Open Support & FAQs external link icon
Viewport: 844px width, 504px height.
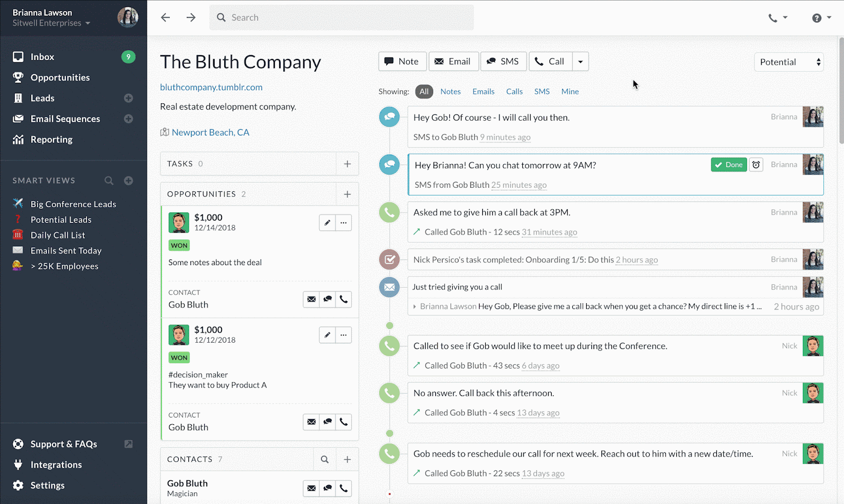click(x=128, y=444)
